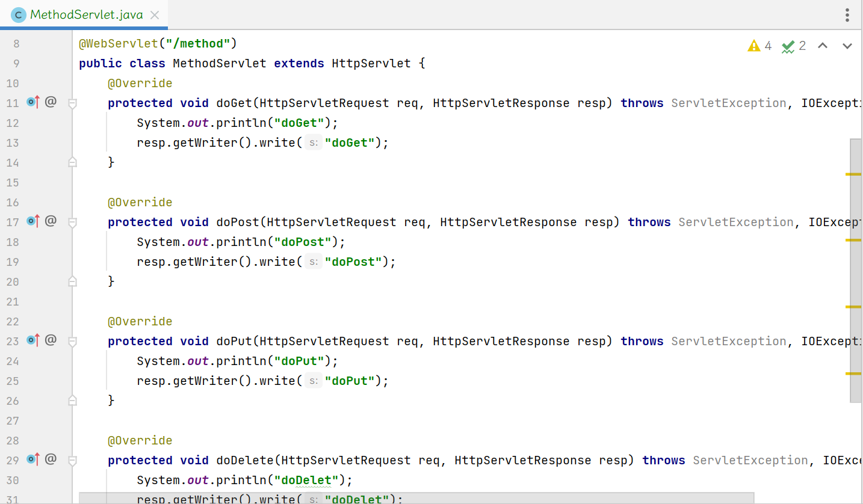Image resolution: width=863 pixels, height=504 pixels.
Task: Click the @ annotation gutter icon on line 11
Action: [51, 102]
